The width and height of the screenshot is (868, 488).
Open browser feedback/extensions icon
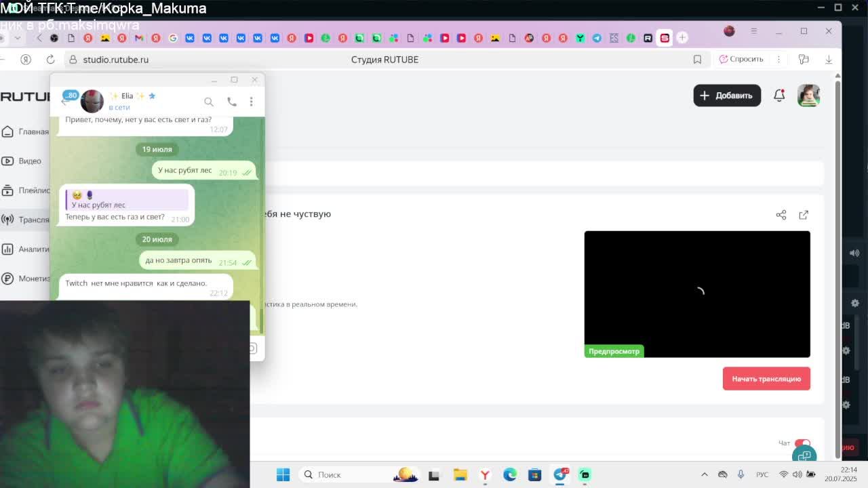click(804, 59)
